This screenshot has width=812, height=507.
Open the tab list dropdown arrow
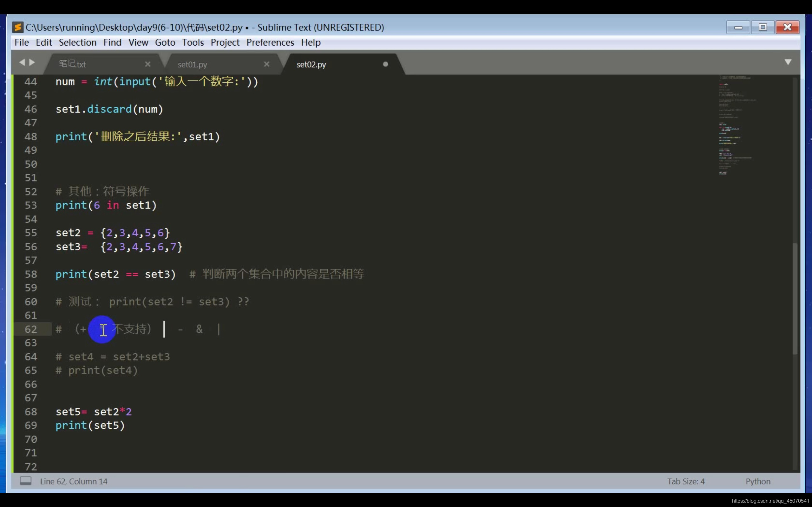coord(788,62)
